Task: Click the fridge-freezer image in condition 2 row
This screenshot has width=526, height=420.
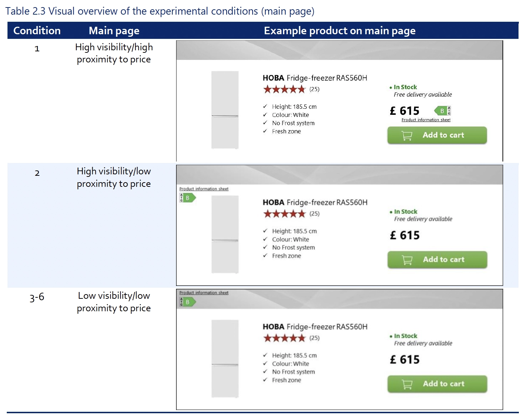Action: pos(225,234)
